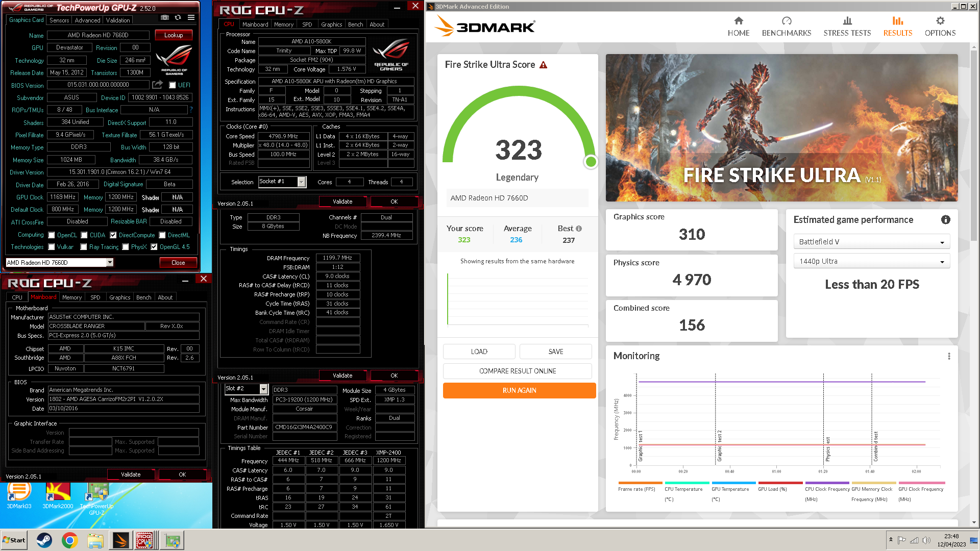
Task: Open the About tab in the bottom-left CPU-Z window
Action: coord(165,297)
